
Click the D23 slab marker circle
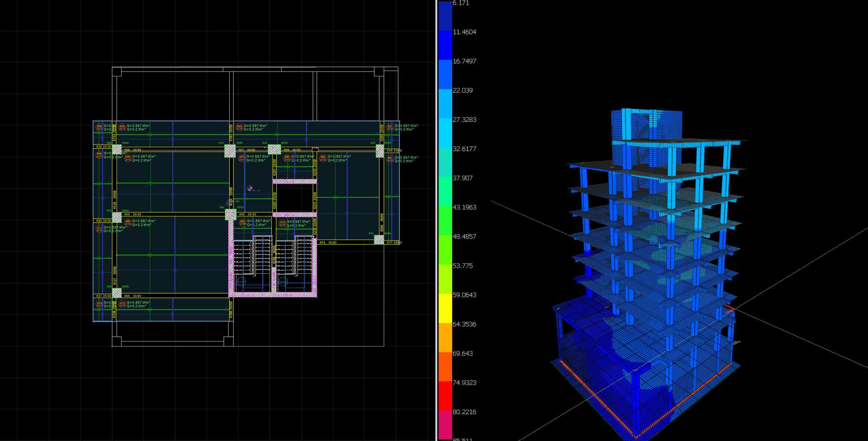tap(240, 128)
